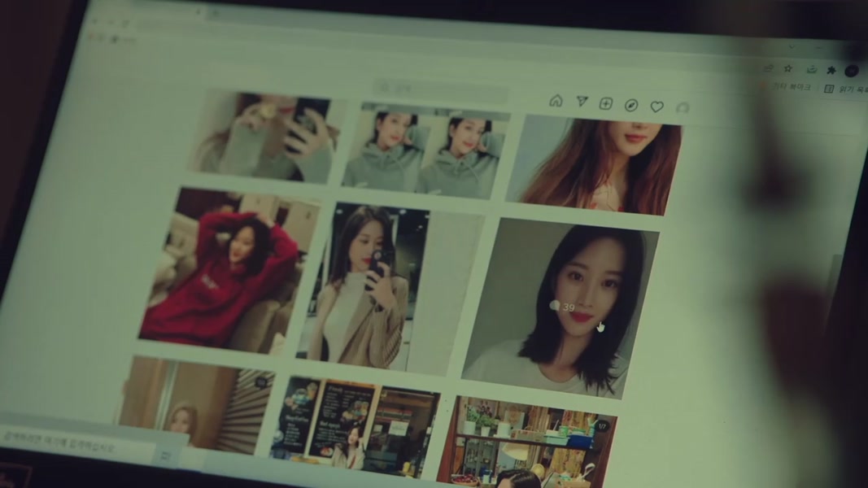
Task: Open the cafe menu board photo post
Action: click(354, 427)
